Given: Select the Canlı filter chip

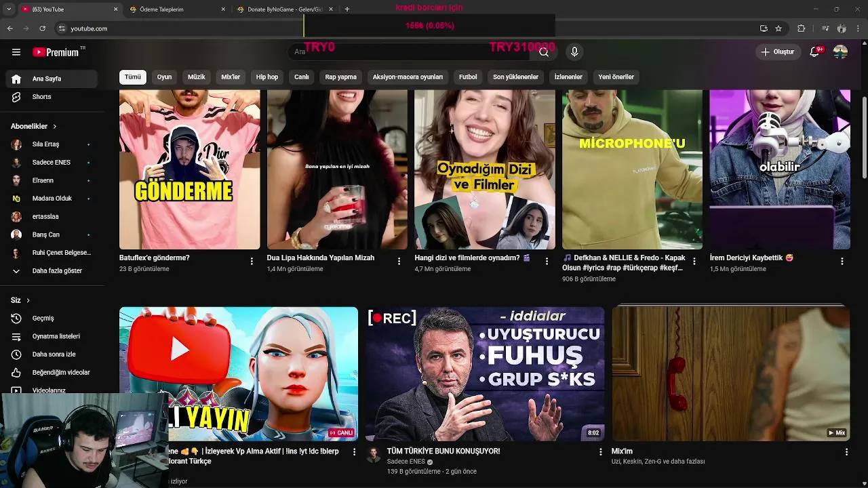Looking at the screenshot, I should coord(302,77).
